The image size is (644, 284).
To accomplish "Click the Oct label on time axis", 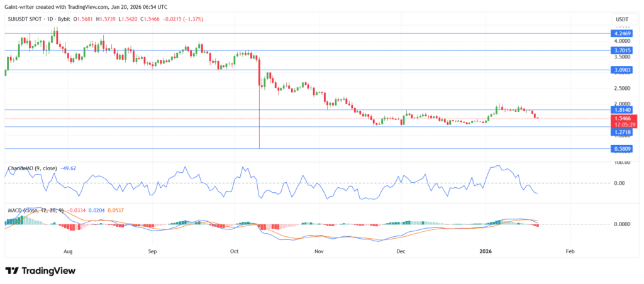I will [x=235, y=250].
